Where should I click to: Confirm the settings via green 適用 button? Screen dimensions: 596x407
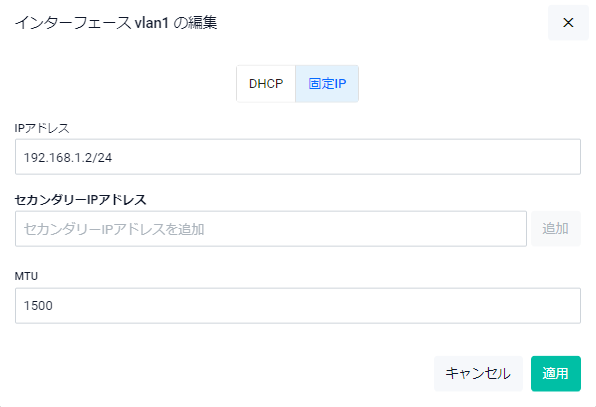click(x=556, y=373)
